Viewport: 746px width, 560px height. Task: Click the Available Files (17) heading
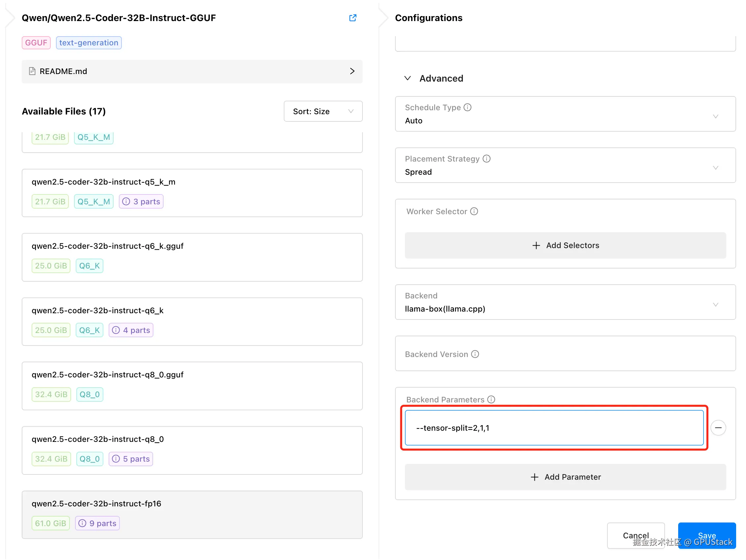(64, 111)
